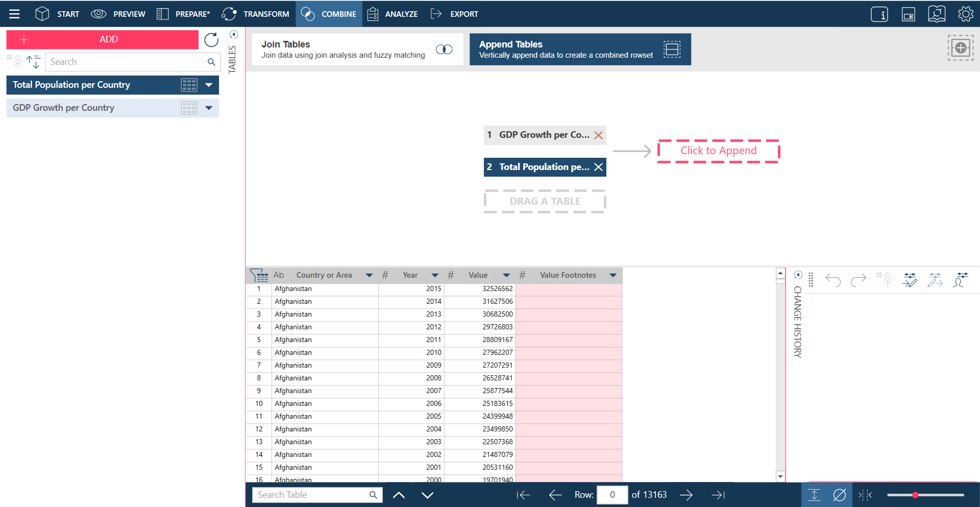Click the sort tables up-down arrows icon
The height and width of the screenshot is (507, 980).
click(34, 62)
